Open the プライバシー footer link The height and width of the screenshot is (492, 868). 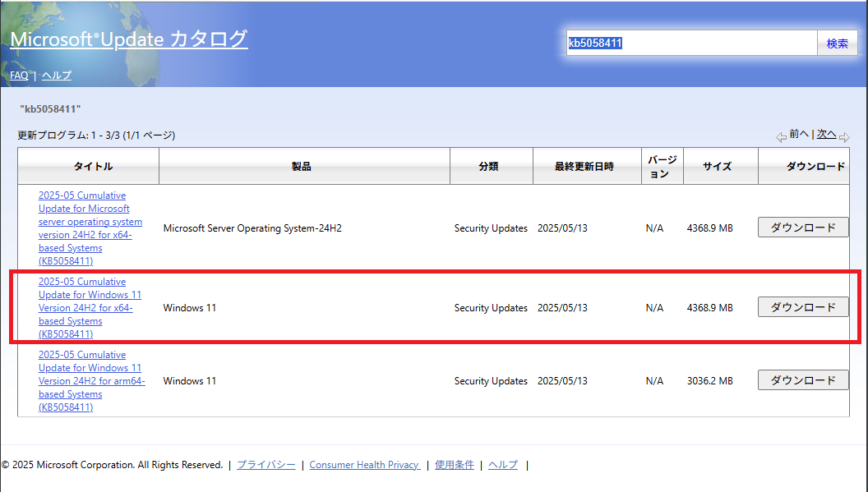coord(265,464)
